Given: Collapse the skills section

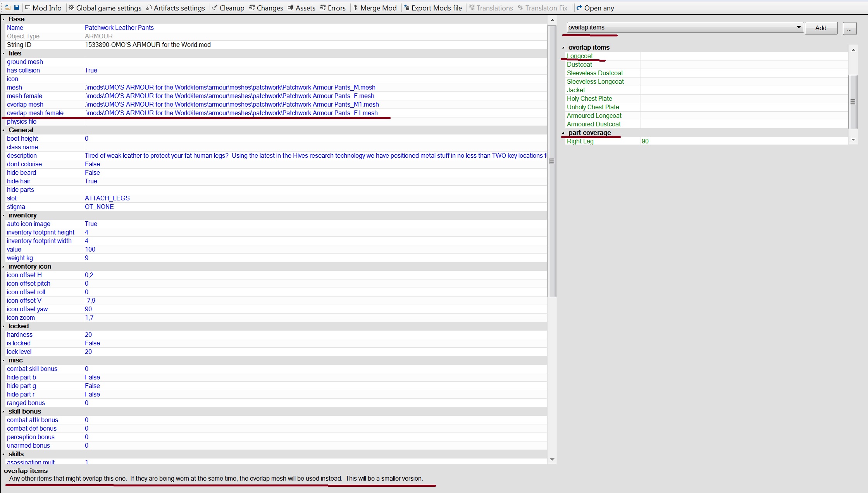Looking at the screenshot, I should pyautogui.click(x=3, y=454).
